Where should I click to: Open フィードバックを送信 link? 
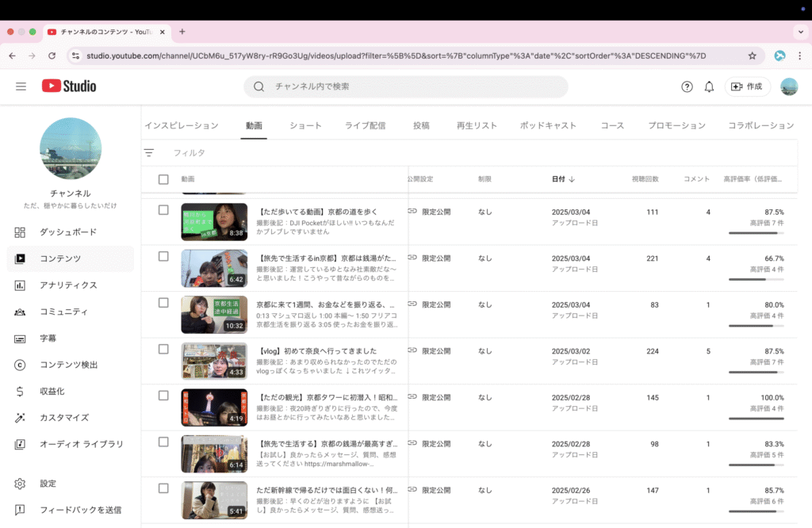point(80,510)
